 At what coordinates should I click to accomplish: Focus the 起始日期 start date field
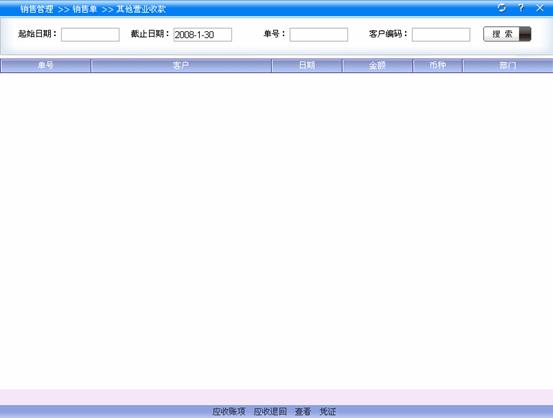click(x=90, y=35)
